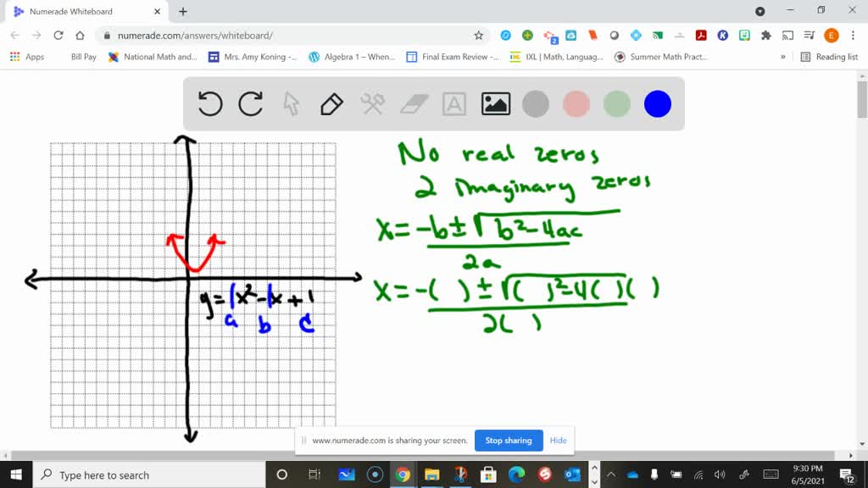
Task: Click the Hide link next to Stop sharing
Action: pos(558,441)
